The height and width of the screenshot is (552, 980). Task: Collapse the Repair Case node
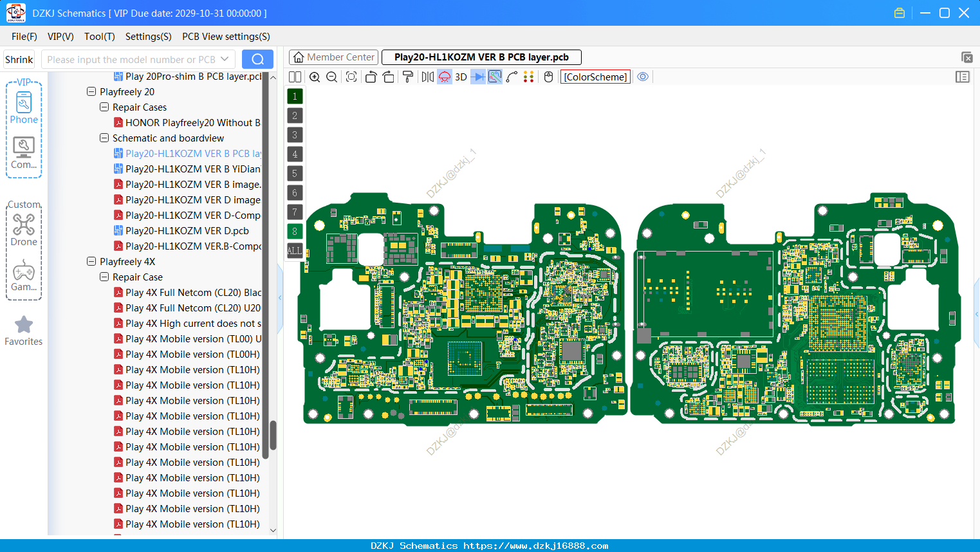tap(104, 277)
